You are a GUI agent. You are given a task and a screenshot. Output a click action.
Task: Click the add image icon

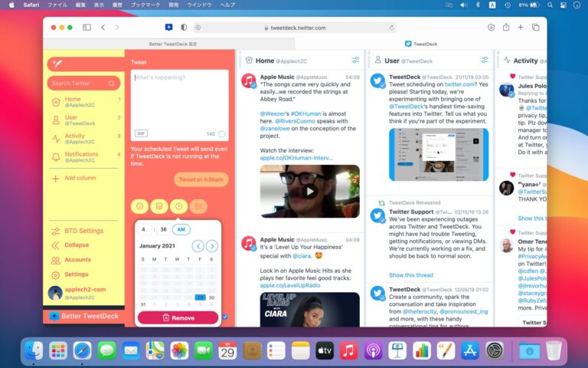[159, 206]
